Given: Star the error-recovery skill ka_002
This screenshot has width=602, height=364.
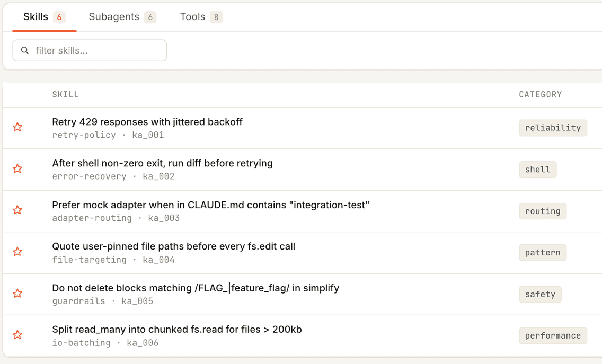Looking at the screenshot, I should click(x=17, y=168).
